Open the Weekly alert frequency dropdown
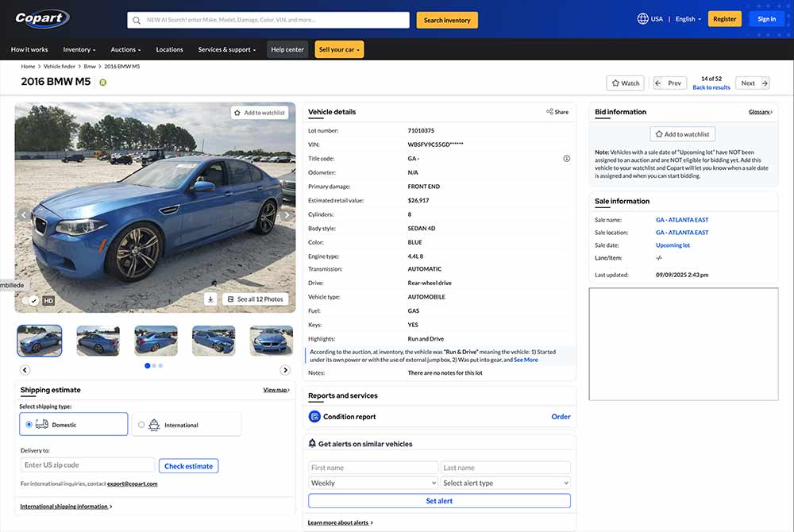The width and height of the screenshot is (794, 532). click(373, 482)
